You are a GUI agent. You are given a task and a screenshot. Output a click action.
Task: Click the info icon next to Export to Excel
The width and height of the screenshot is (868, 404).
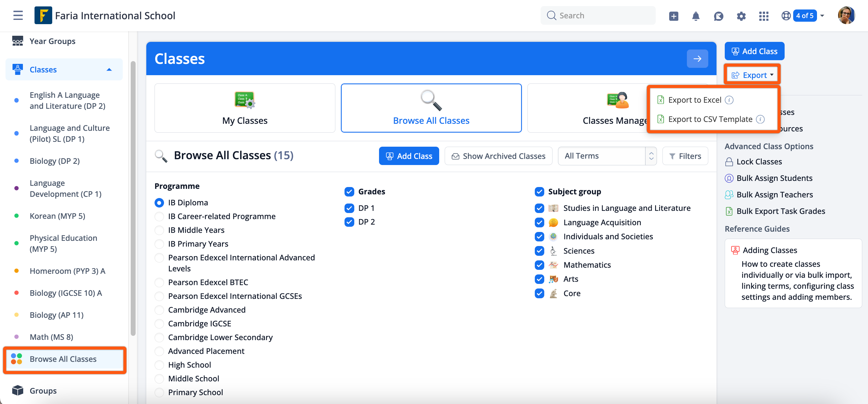(729, 100)
